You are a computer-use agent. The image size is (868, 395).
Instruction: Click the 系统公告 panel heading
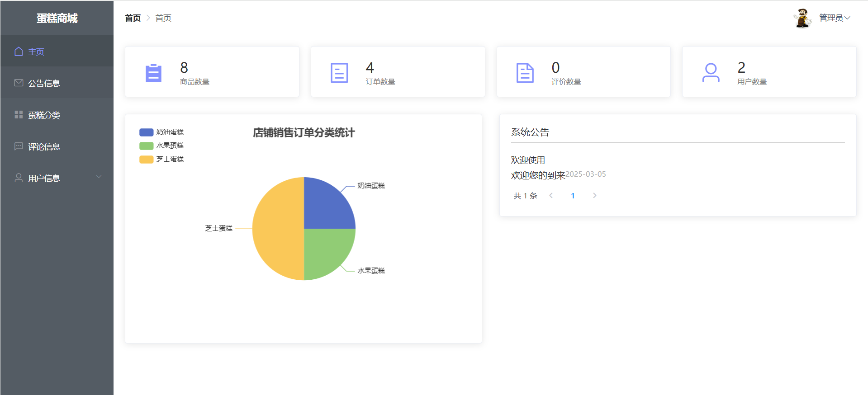coord(530,132)
